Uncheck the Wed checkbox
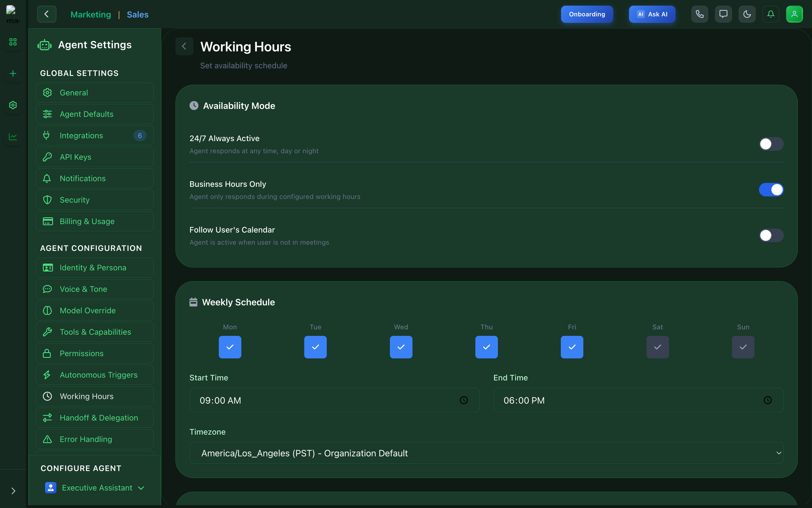Screen dimensions: 812x508 (x=401, y=347)
